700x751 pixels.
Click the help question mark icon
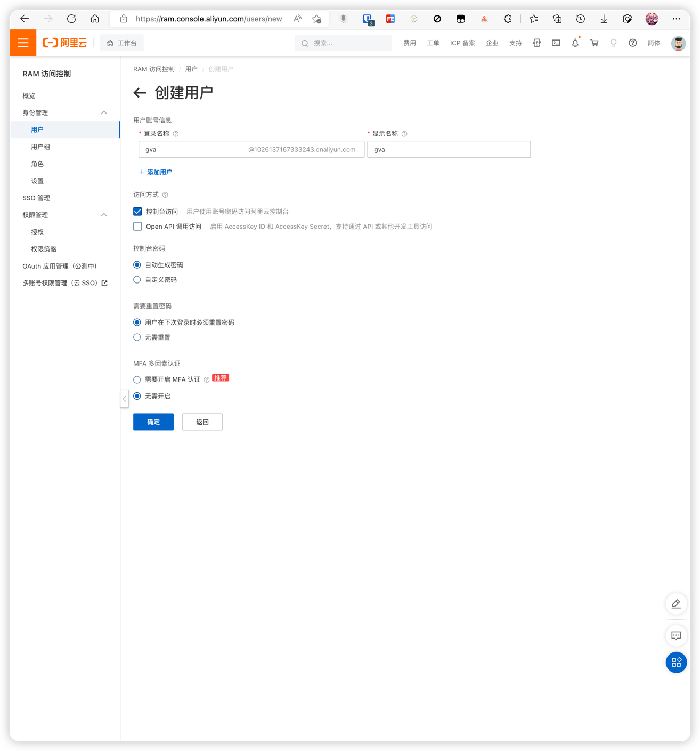(x=632, y=43)
